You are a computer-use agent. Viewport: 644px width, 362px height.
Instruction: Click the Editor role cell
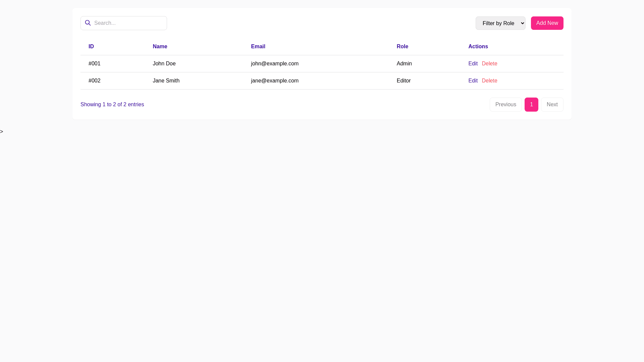(x=404, y=81)
